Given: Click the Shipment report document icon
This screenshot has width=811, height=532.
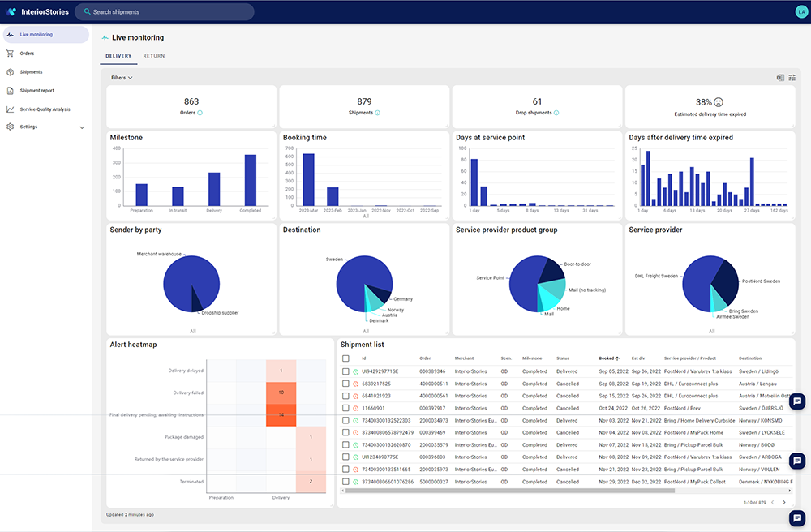Looking at the screenshot, I should [x=10, y=91].
